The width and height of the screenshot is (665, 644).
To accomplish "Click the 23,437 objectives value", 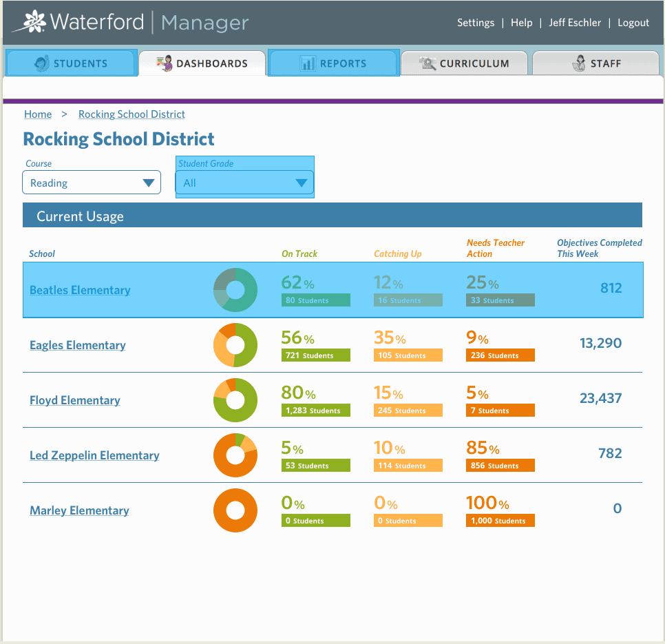I will [600, 398].
